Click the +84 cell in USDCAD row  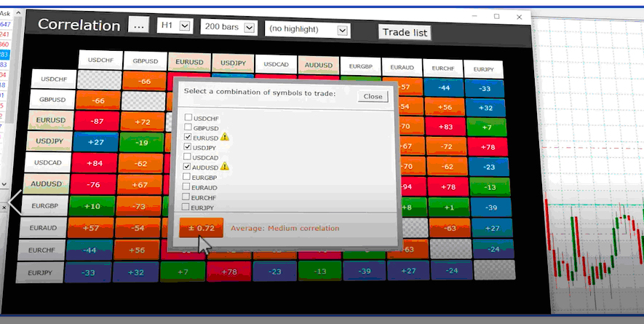coord(94,163)
